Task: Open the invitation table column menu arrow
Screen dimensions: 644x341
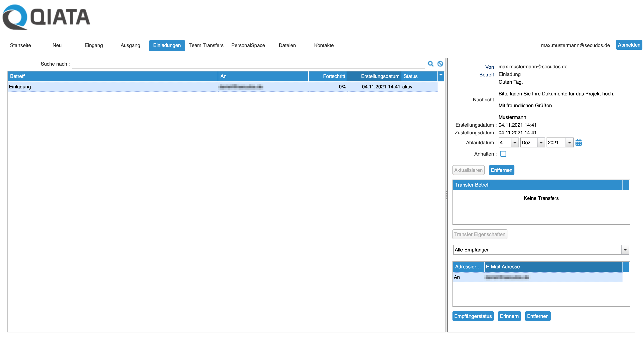Action: [441, 75]
